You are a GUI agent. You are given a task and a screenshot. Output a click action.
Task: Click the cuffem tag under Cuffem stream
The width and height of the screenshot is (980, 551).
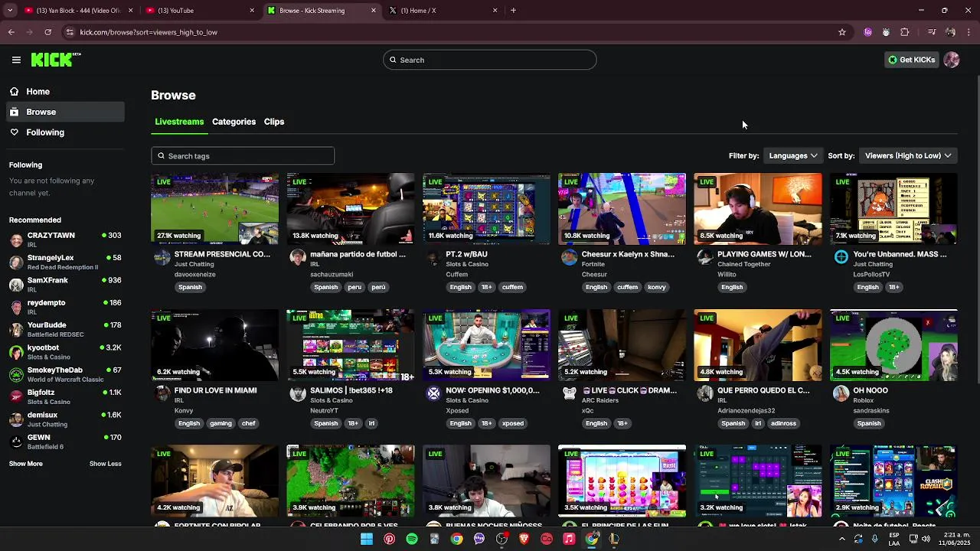click(x=512, y=287)
